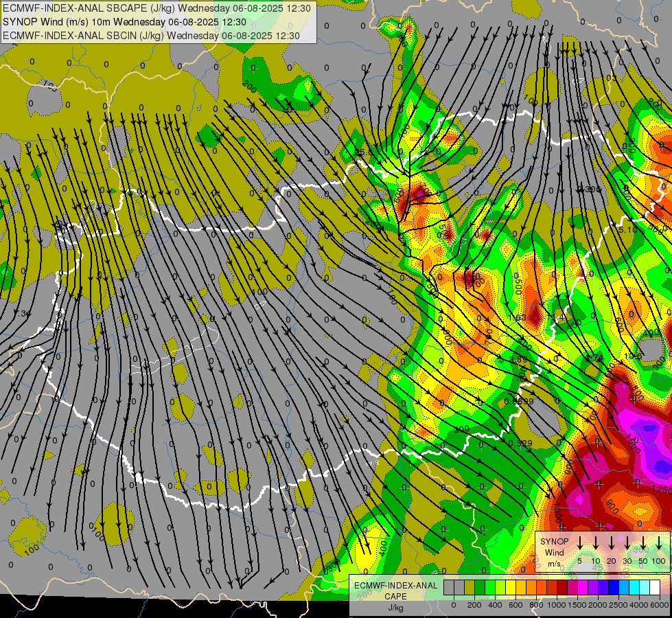Click the m/s unit in the wind legend
The width and height of the screenshot is (672, 618).
[x=554, y=564]
